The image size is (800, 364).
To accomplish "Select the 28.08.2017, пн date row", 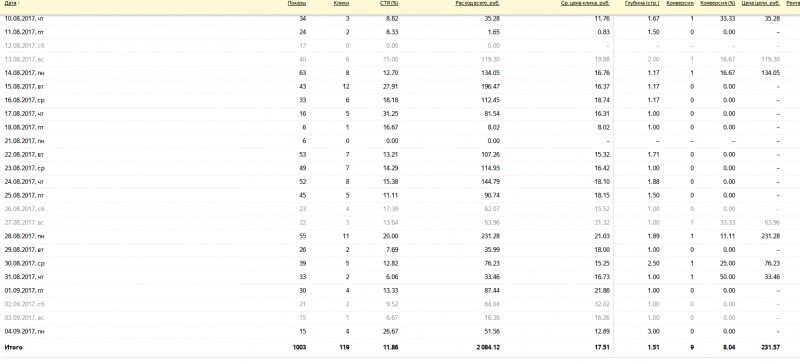I will 400,236.
